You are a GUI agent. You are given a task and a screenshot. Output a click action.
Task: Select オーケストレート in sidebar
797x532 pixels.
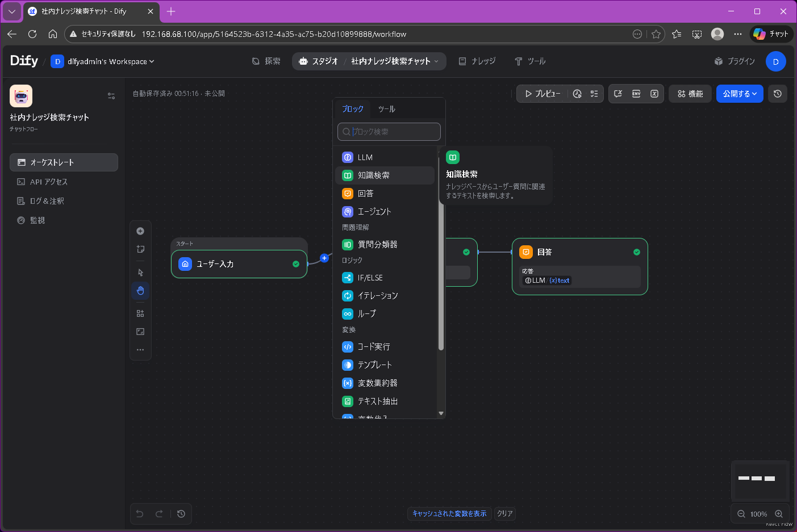pos(64,162)
